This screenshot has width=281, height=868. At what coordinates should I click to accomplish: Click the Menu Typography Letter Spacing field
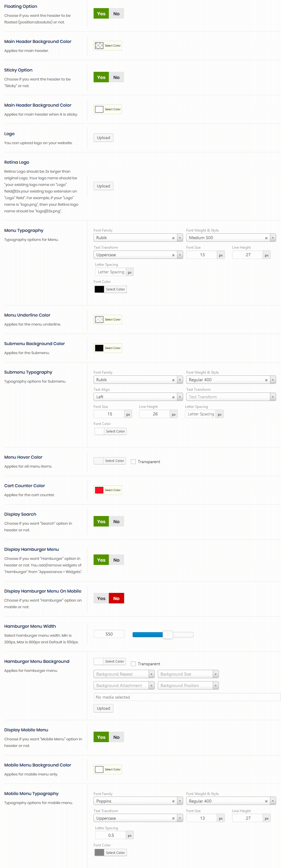pyautogui.click(x=111, y=272)
